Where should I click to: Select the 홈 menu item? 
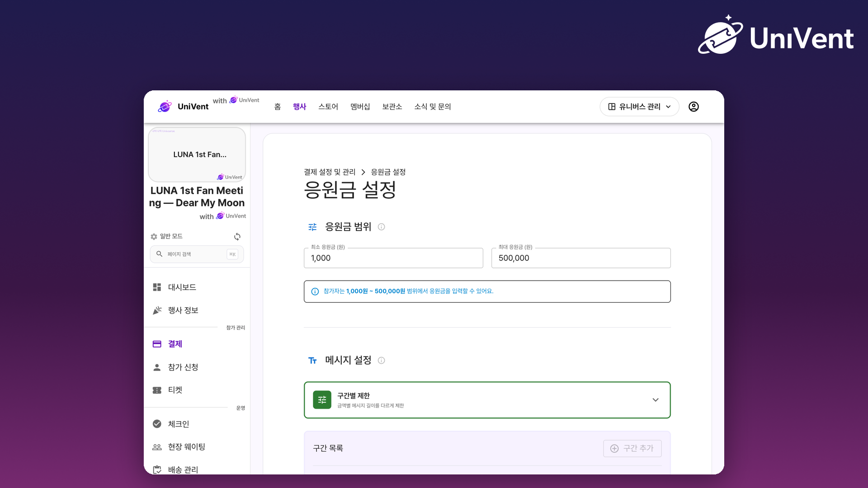(x=278, y=107)
